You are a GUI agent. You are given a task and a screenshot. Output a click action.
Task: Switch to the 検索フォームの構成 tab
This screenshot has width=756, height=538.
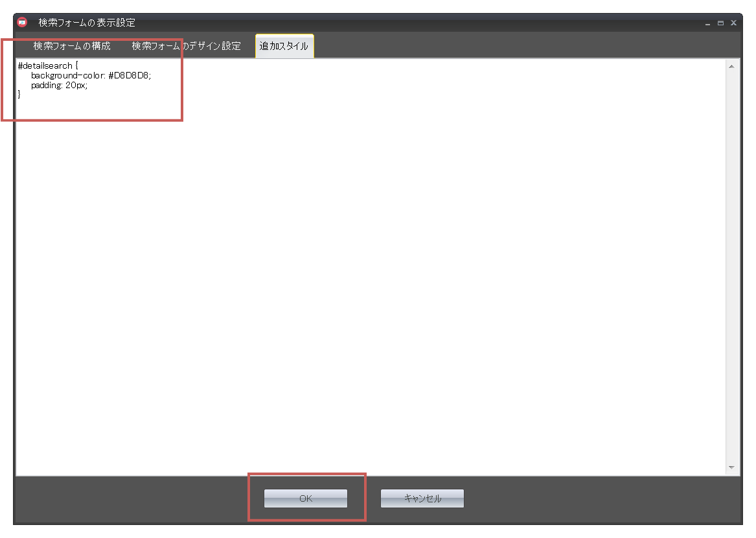[72, 46]
